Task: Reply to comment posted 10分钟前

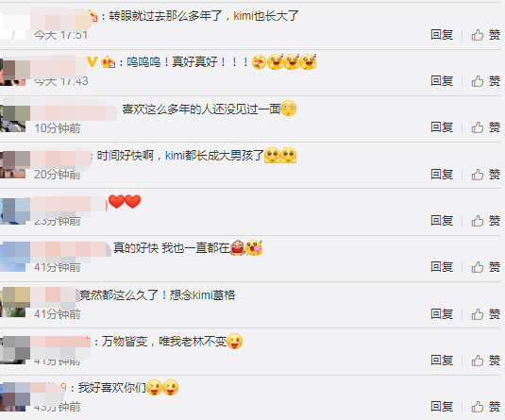Action: [x=442, y=127]
